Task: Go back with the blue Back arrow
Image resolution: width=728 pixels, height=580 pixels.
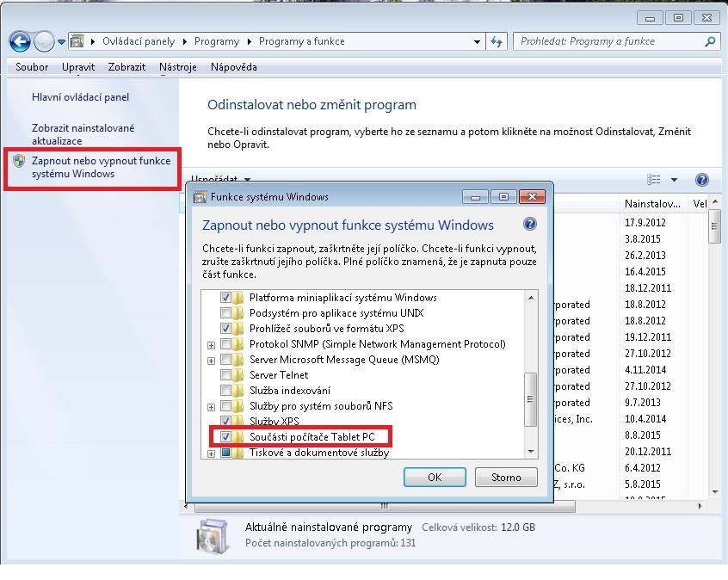Action: tap(20, 42)
